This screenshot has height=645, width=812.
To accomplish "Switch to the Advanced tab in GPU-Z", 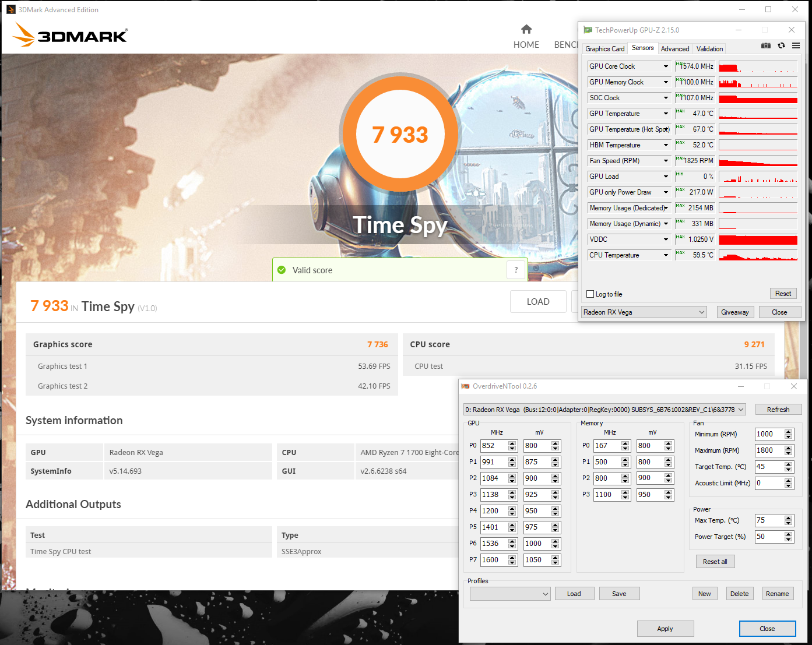I will tap(675, 49).
